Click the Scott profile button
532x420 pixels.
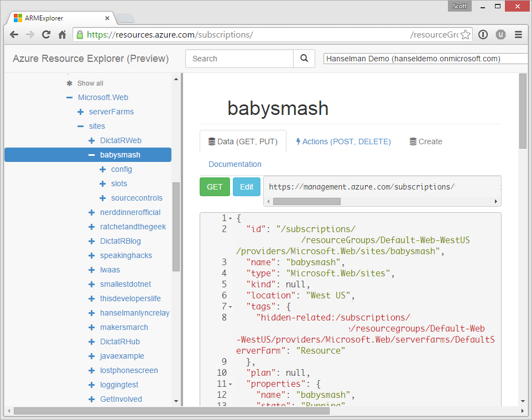460,6
